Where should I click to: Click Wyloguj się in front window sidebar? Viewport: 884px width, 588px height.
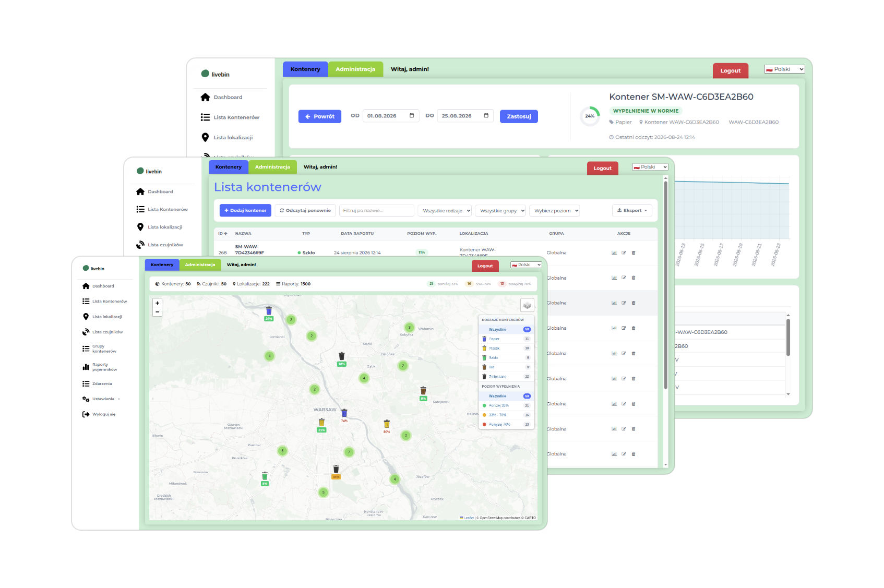click(99, 414)
